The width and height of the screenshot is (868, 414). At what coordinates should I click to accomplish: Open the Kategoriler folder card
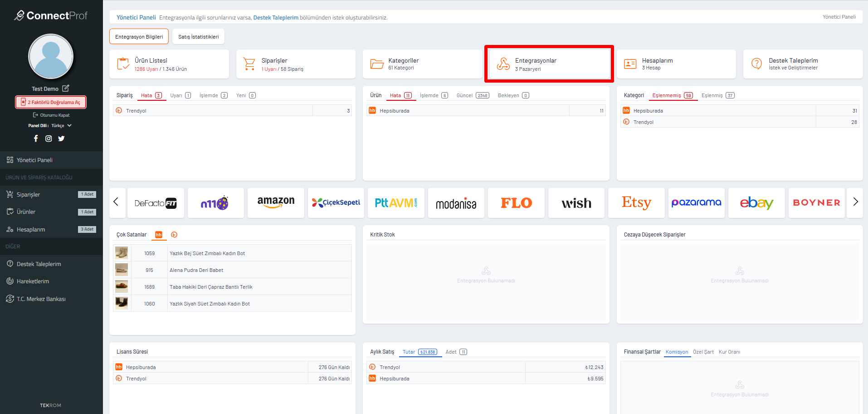(x=422, y=64)
